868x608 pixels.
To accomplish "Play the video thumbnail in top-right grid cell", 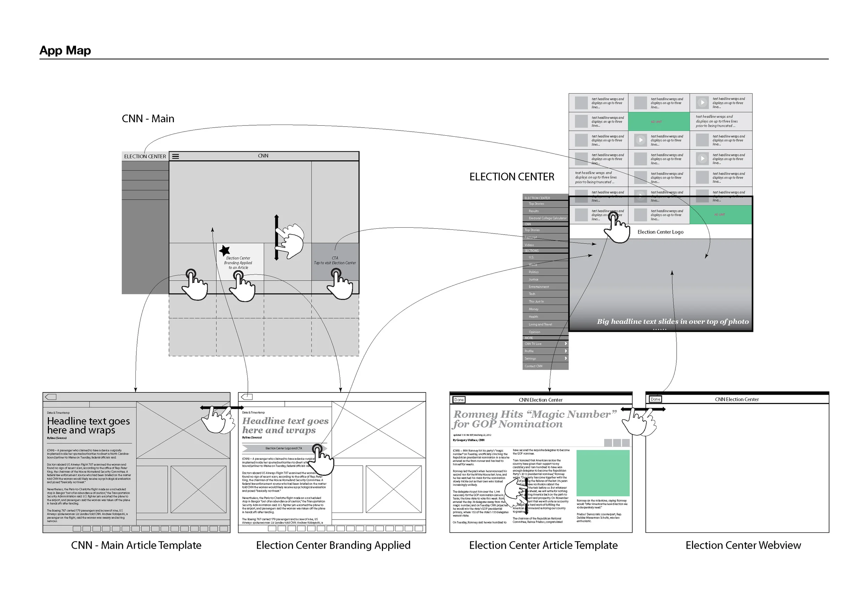I will click(x=702, y=102).
